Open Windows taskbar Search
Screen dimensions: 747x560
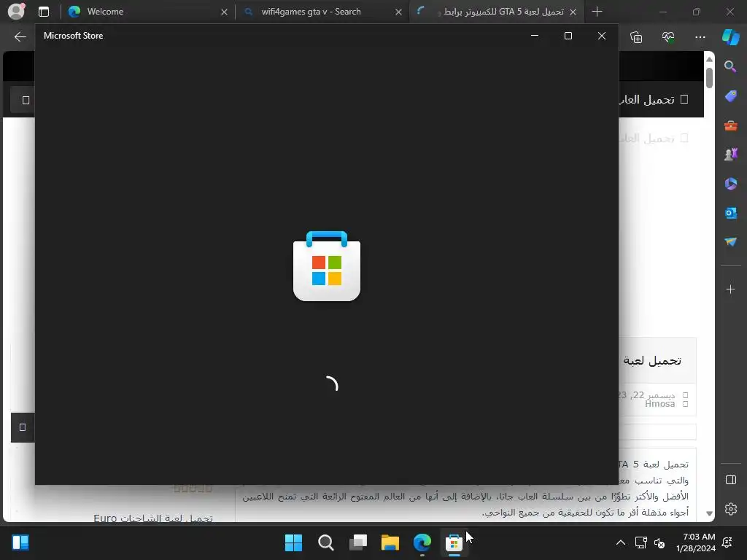[x=326, y=542]
